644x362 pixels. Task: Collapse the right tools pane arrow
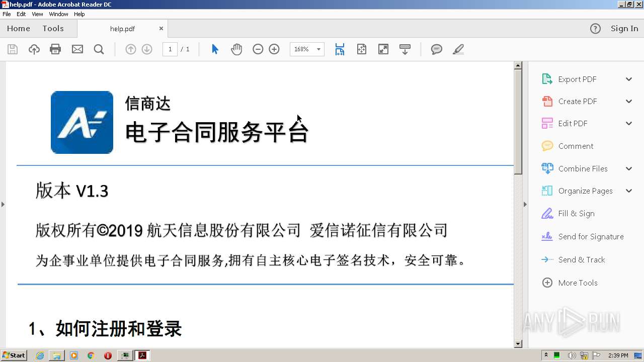point(525,204)
